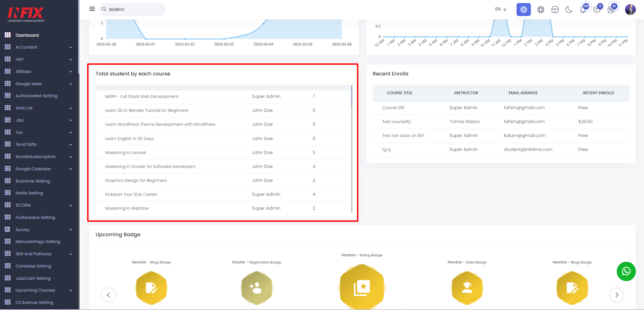Expand SCORM sidebar menu
Screen dimensions: 644x310
39,205
